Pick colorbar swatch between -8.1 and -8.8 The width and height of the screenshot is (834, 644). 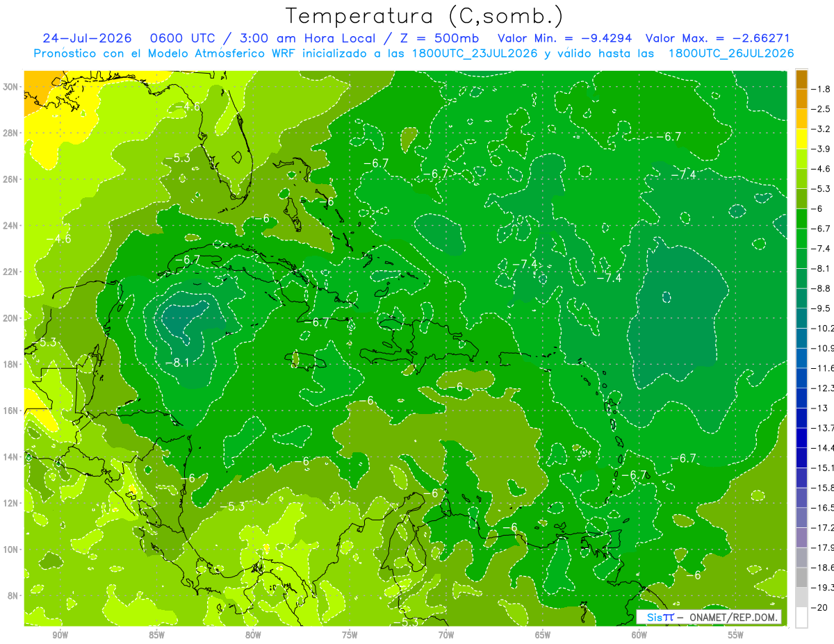click(801, 278)
